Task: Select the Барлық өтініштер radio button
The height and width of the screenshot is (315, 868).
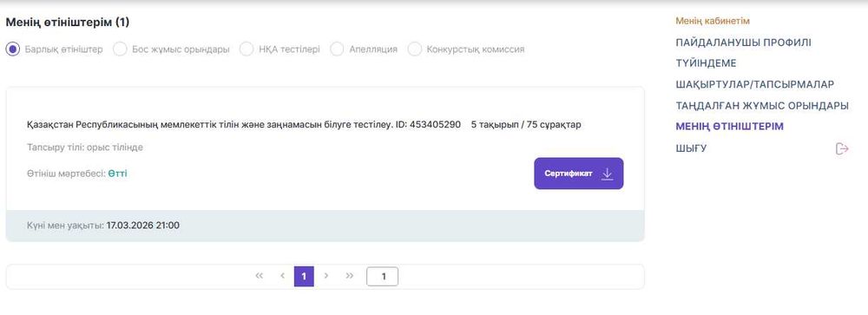Action: 13,49
